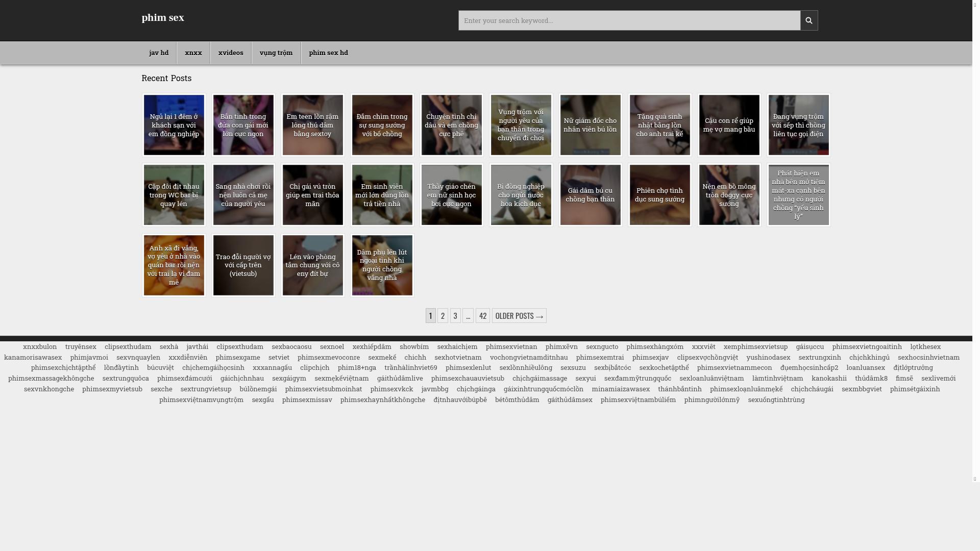Click the javmbbg footer tag
Screen dimensions: 980x551
coord(434,389)
